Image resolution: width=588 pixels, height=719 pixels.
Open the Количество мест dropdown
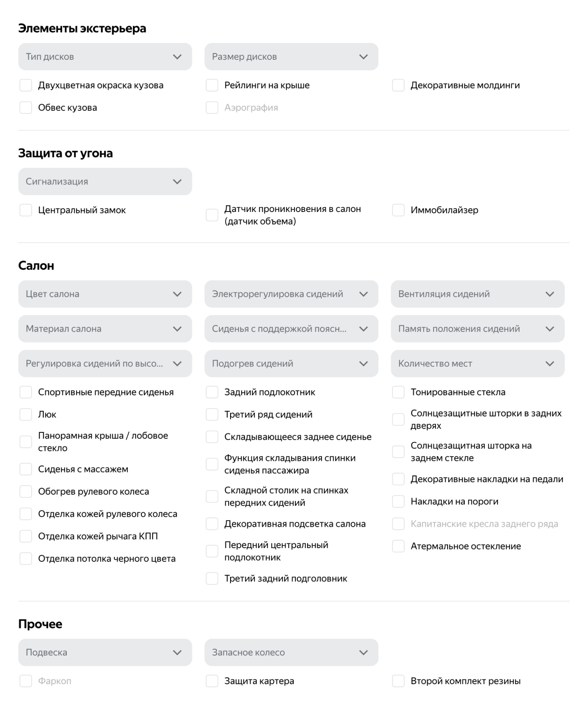pos(477,364)
